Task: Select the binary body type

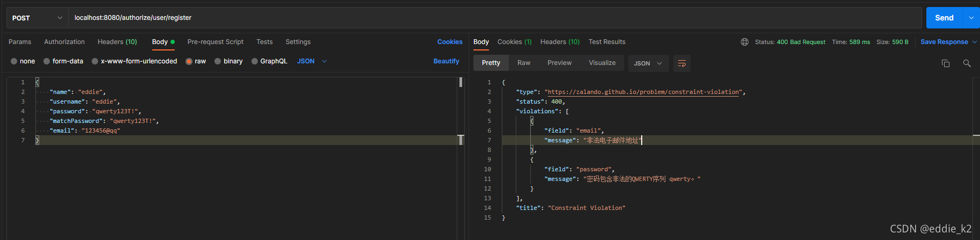Action: point(228,61)
